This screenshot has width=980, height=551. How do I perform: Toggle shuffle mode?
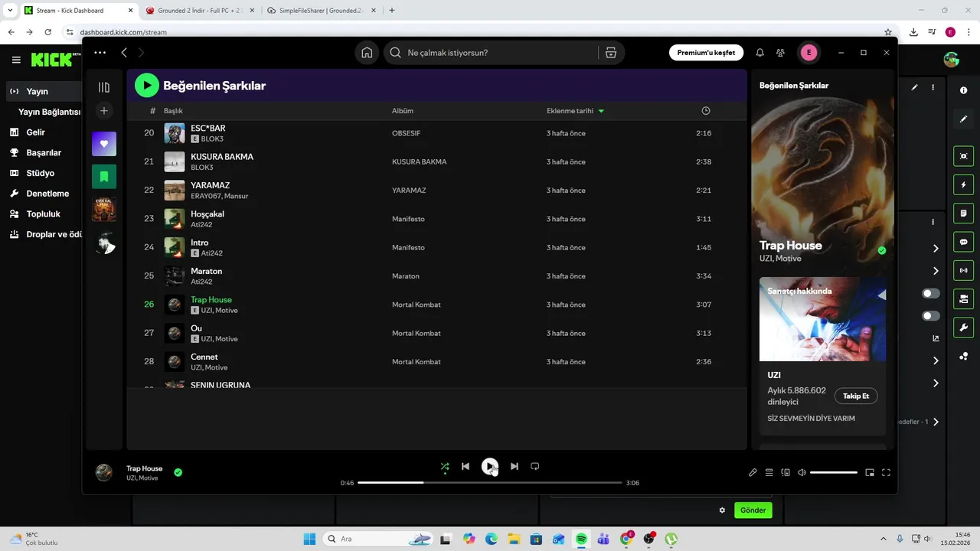point(445,466)
